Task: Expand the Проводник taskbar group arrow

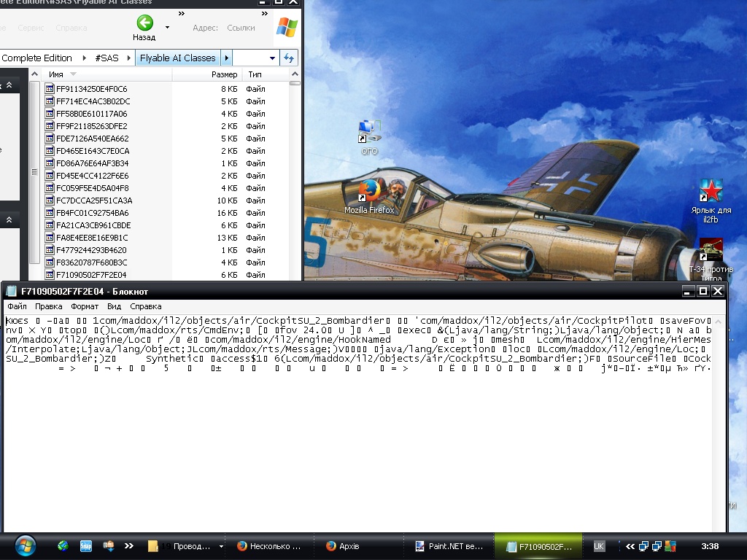Action: point(221,546)
